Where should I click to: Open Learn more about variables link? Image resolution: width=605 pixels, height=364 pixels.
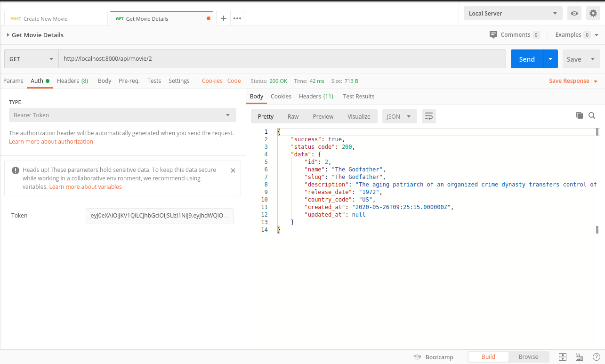point(85,186)
